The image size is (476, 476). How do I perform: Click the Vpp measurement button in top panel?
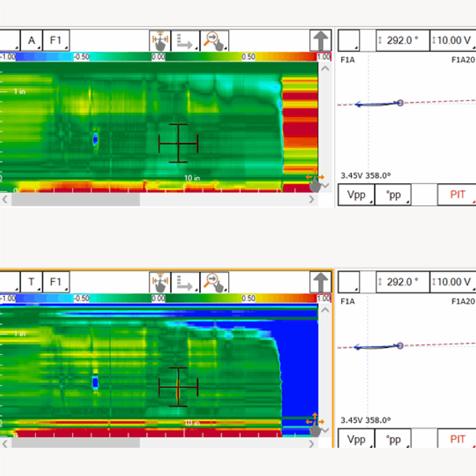356,195
